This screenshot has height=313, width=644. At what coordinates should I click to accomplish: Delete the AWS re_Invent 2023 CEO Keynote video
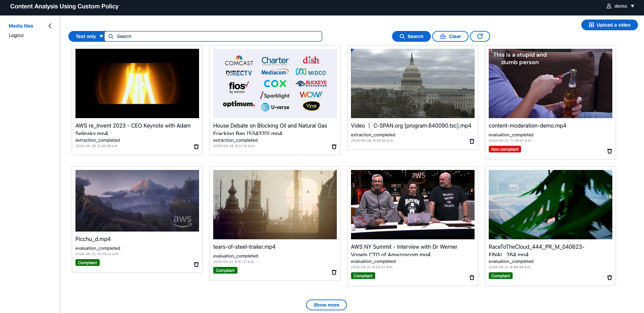tap(196, 147)
